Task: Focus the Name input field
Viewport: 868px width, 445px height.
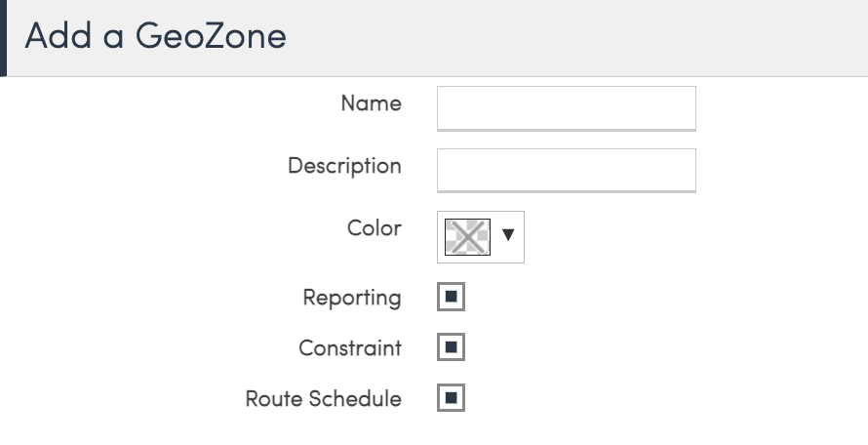Action: coord(566,106)
